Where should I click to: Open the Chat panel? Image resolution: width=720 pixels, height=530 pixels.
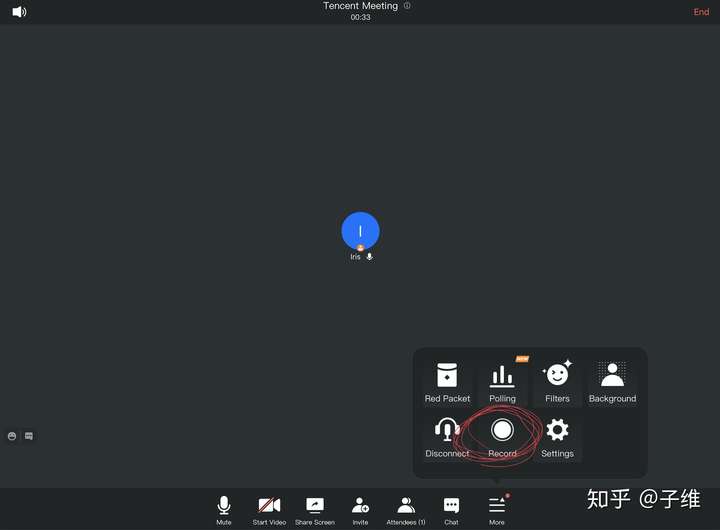pyautogui.click(x=451, y=510)
